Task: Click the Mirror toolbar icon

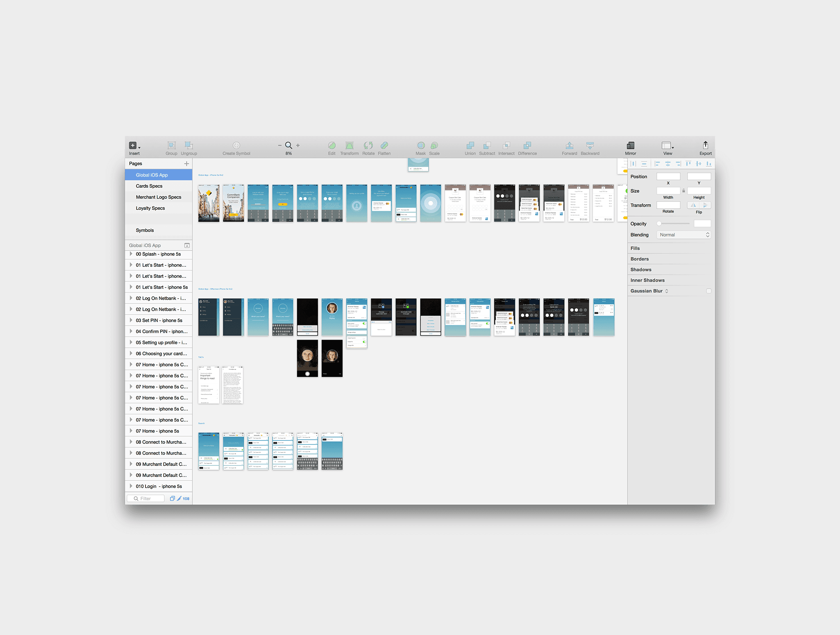Action: coord(630,146)
